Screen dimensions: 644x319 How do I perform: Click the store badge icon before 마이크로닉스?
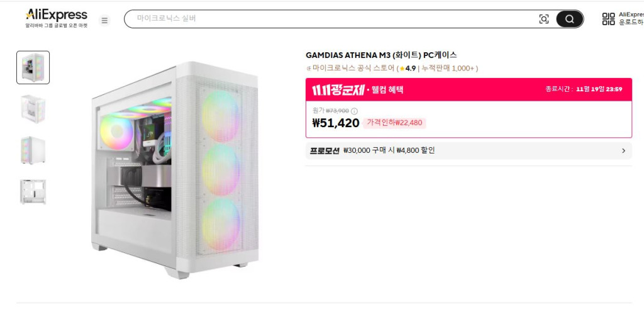(x=308, y=69)
